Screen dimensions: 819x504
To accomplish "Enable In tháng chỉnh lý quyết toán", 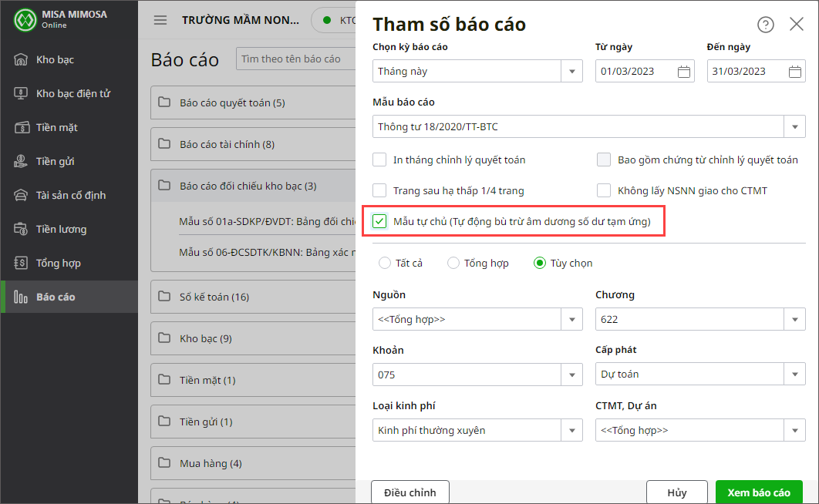I will point(379,160).
